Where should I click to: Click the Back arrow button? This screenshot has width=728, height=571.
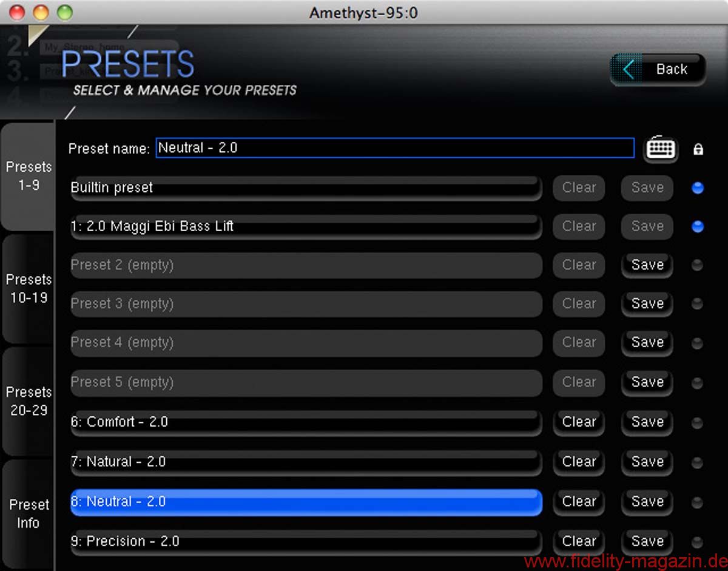coord(658,70)
